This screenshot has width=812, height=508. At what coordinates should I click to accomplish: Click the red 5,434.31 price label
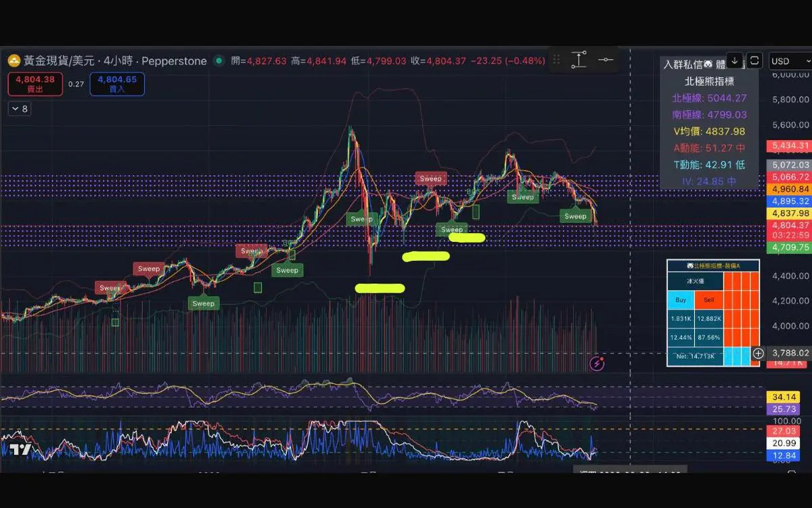pyautogui.click(x=788, y=146)
